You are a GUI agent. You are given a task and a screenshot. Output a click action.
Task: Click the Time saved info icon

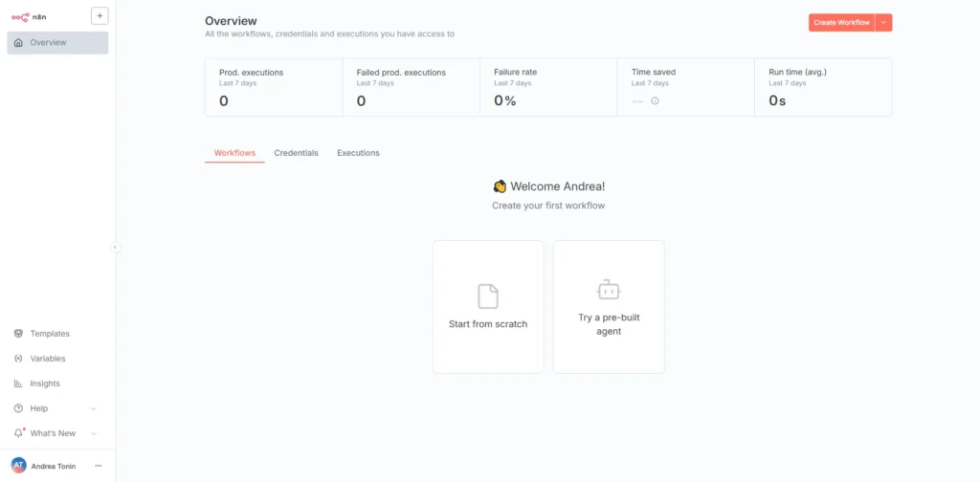click(x=655, y=100)
